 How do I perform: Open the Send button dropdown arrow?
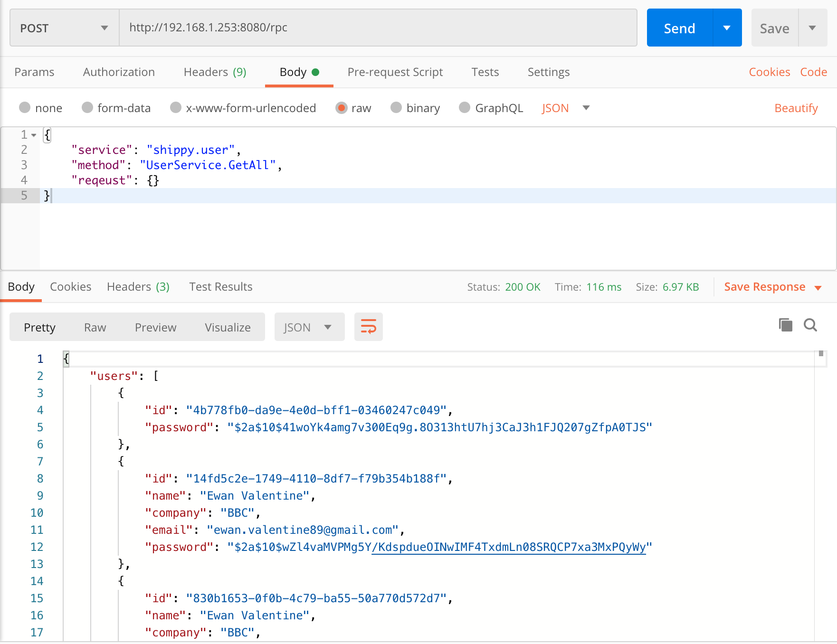[x=727, y=28]
